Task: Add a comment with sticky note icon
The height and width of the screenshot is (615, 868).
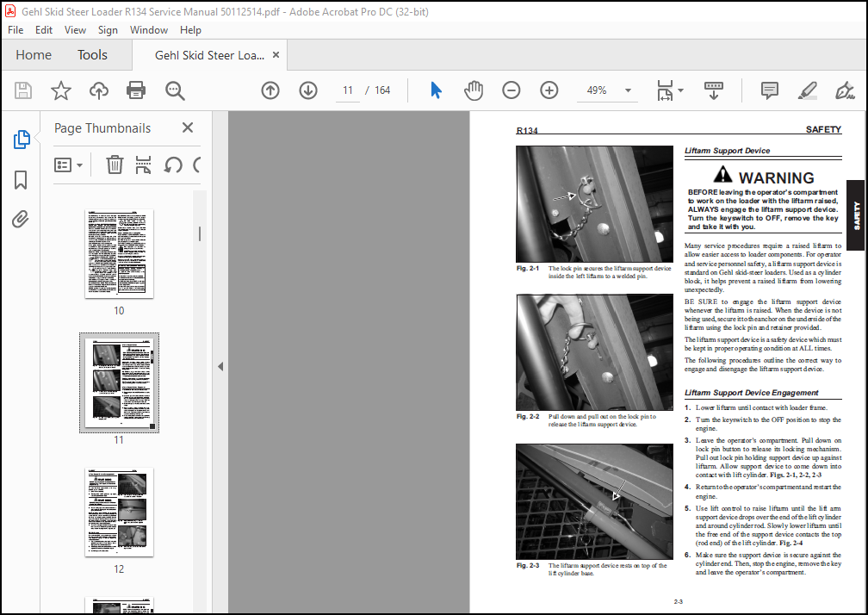Action: (770, 90)
